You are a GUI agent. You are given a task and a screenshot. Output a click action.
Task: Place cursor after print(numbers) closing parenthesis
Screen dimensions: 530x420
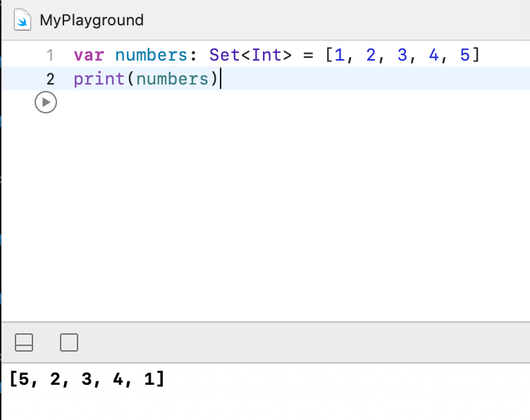coord(220,78)
